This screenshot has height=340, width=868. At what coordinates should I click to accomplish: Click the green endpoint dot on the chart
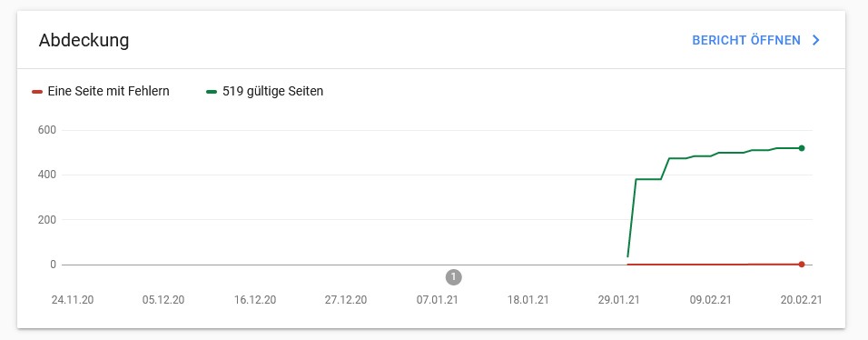click(x=801, y=148)
